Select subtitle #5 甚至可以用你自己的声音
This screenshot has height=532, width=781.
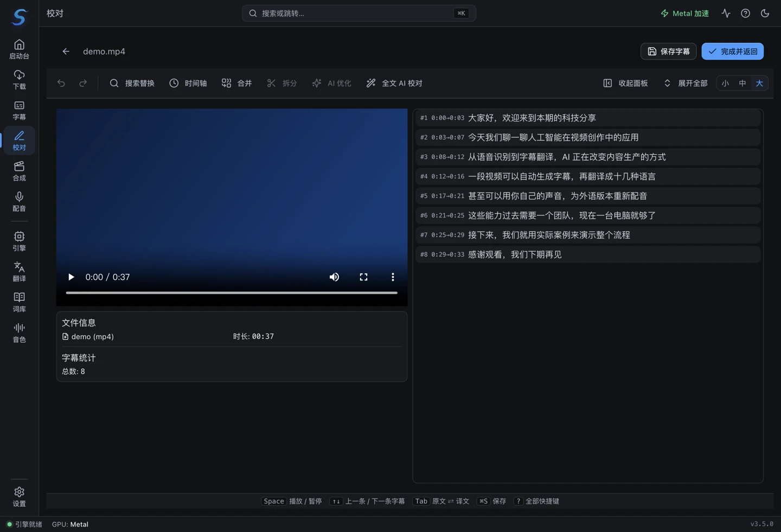(588, 196)
